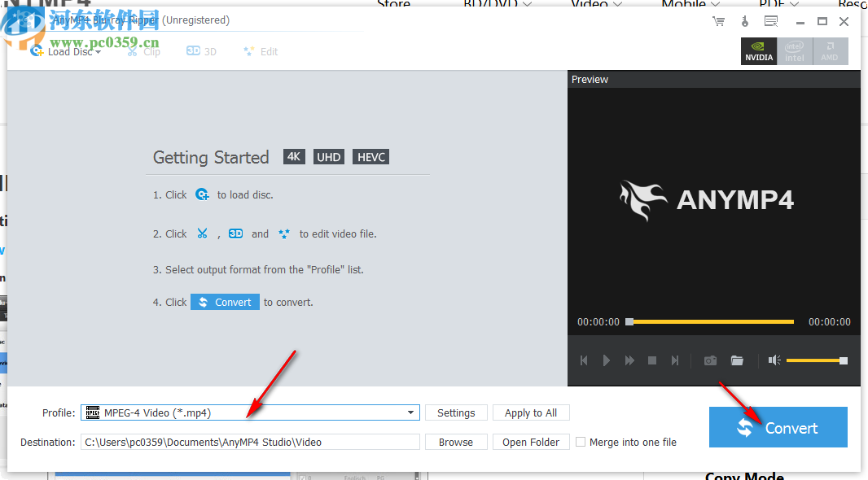Click Apply to All button
Viewport: 868px width, 480px height.
531,412
